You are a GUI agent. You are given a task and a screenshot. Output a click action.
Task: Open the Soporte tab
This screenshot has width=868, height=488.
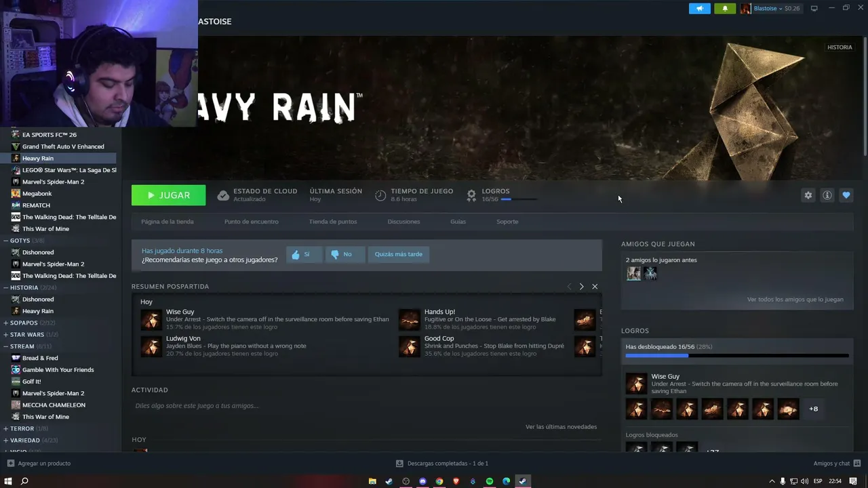coord(507,222)
